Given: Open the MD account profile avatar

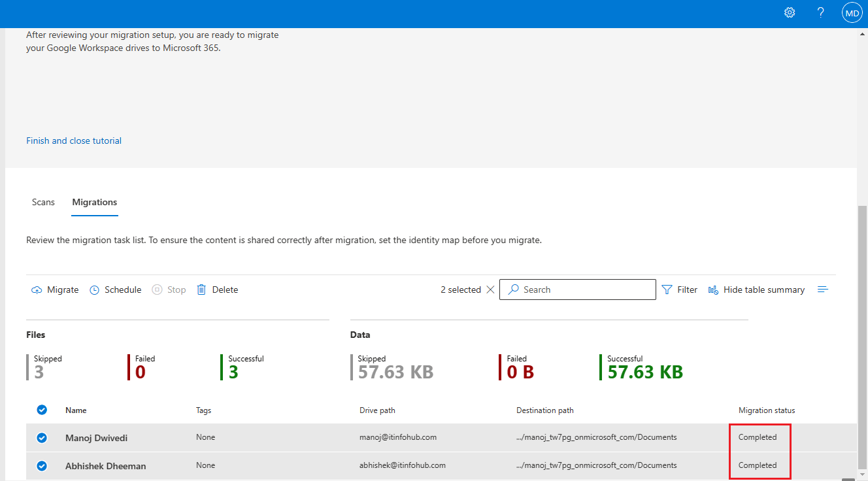Looking at the screenshot, I should click(852, 13).
